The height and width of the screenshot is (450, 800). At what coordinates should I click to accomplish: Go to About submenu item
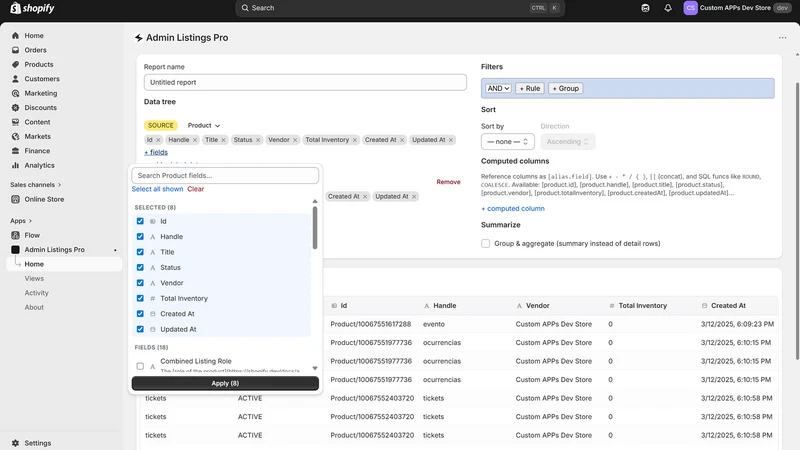34,307
